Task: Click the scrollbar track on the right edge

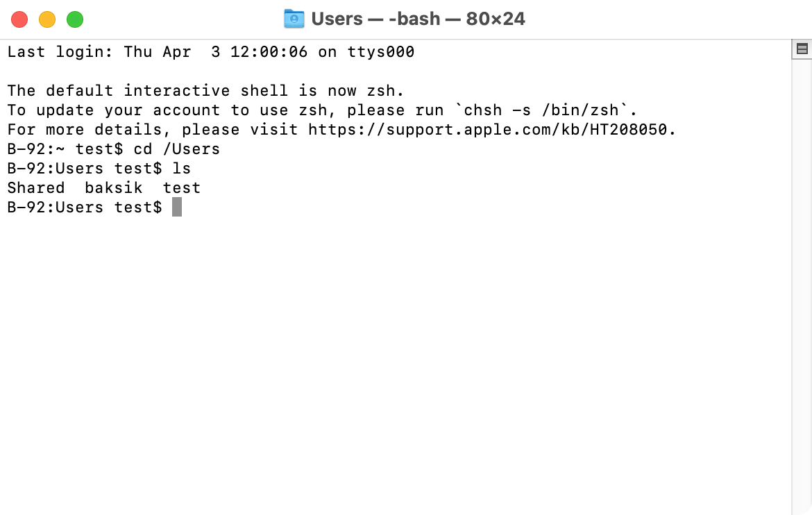Action: tap(802, 278)
